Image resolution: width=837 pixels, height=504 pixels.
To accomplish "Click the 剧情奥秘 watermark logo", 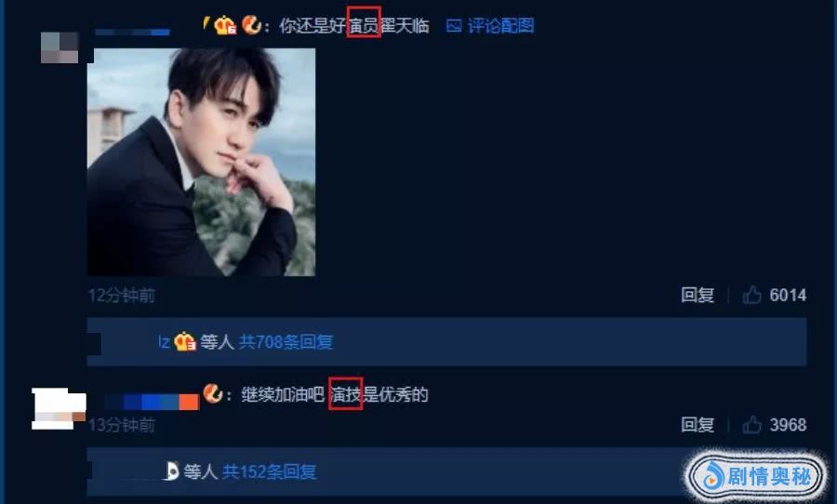I will 757,476.
